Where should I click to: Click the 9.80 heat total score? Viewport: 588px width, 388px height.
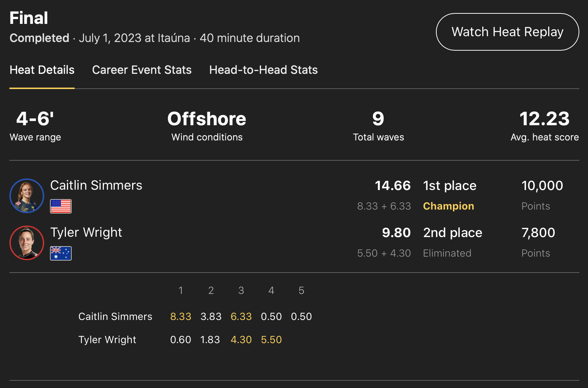396,233
